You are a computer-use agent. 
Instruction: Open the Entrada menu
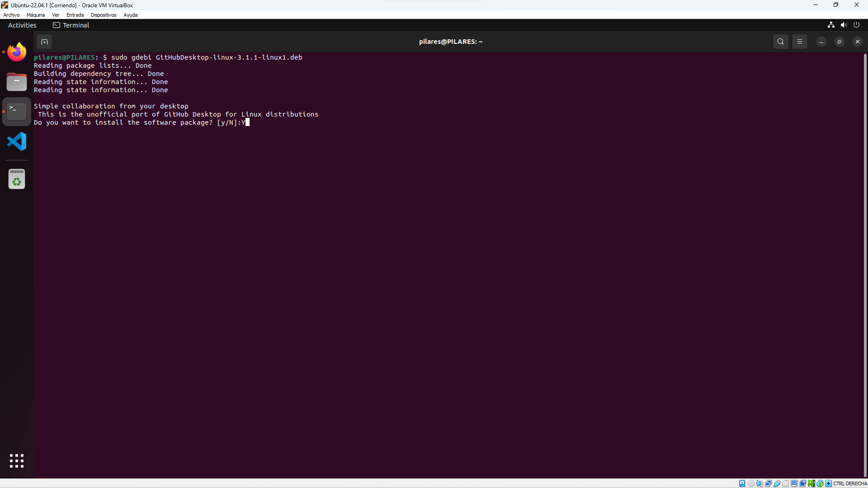(75, 14)
